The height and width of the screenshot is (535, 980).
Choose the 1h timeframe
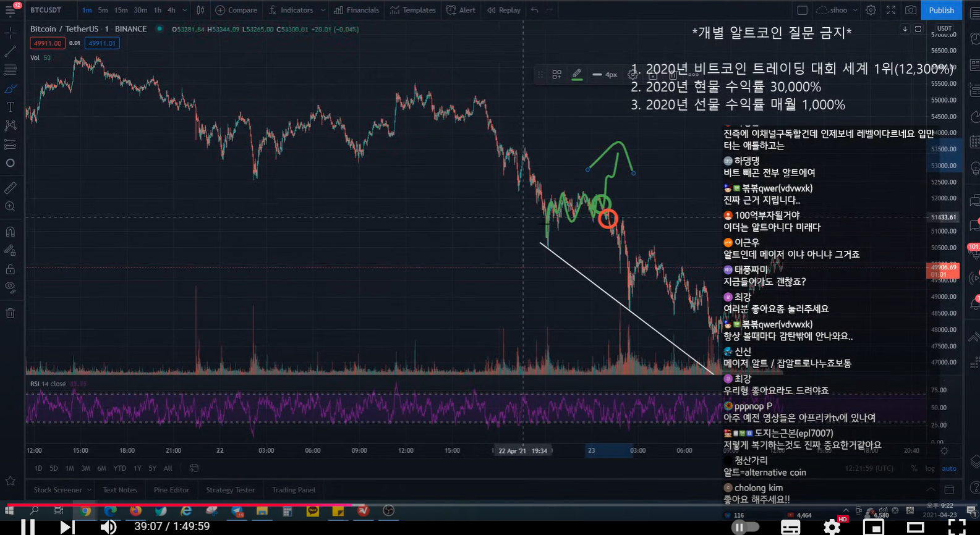(158, 11)
